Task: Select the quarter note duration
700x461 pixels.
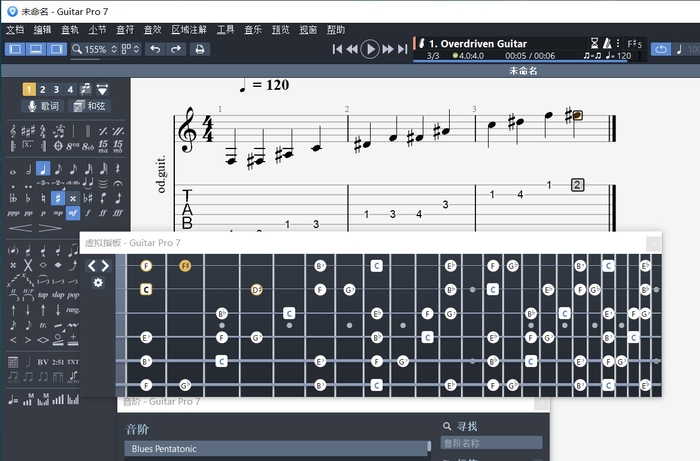Action: 43,169
